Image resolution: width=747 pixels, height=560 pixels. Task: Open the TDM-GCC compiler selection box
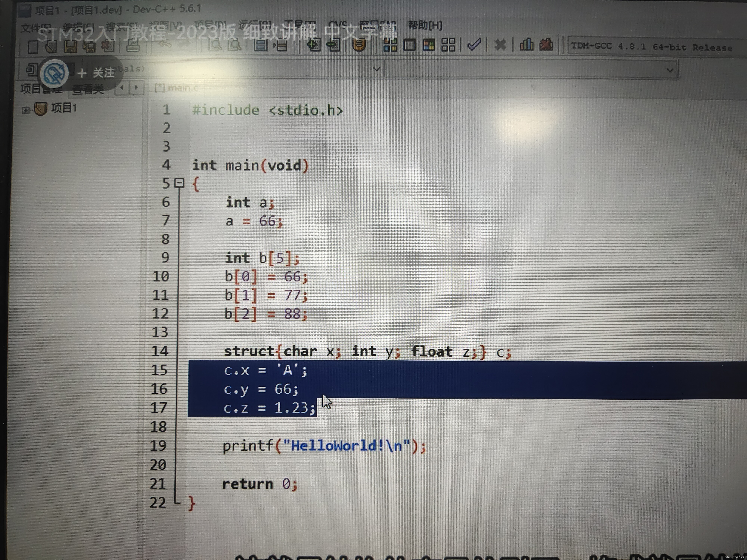pyautogui.click(x=652, y=47)
